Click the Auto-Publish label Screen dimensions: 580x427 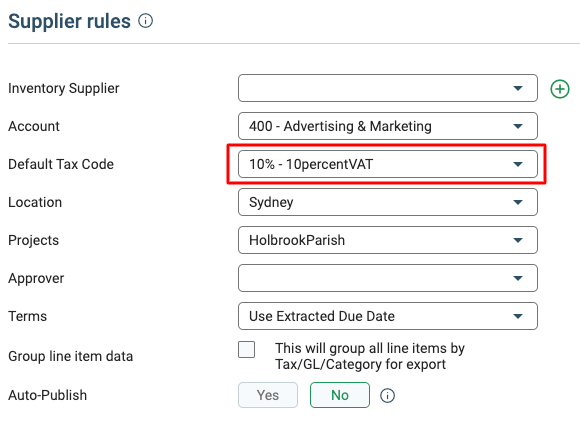click(47, 395)
